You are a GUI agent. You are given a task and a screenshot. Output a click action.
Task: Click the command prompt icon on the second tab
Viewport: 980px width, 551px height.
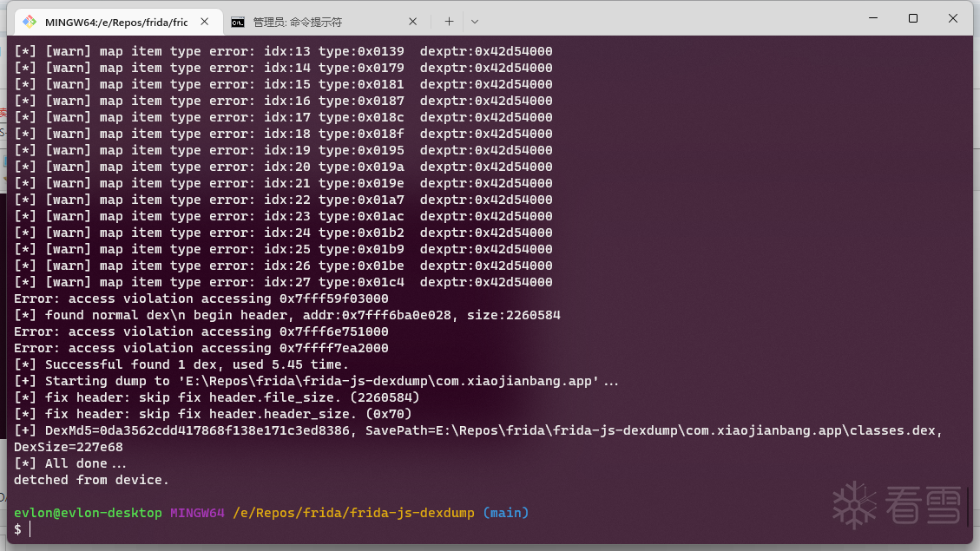[x=238, y=22]
